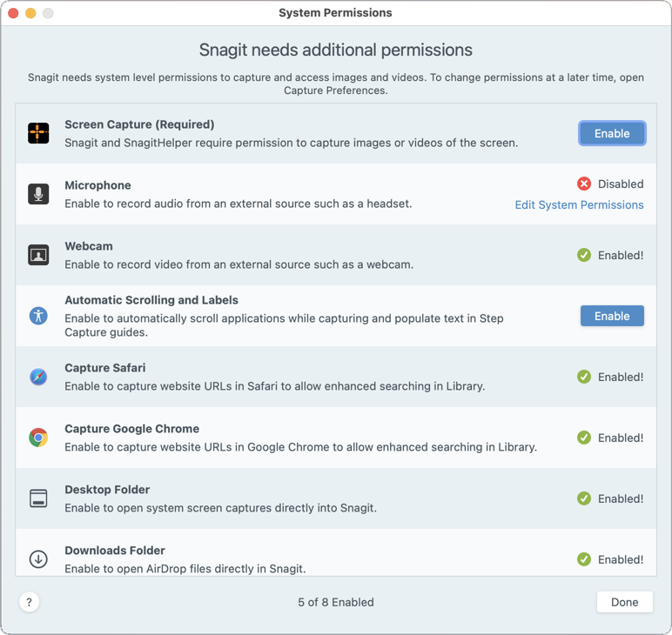Enable Automatic Scrolling and Labels
This screenshot has height=635, width=672.
coord(612,316)
